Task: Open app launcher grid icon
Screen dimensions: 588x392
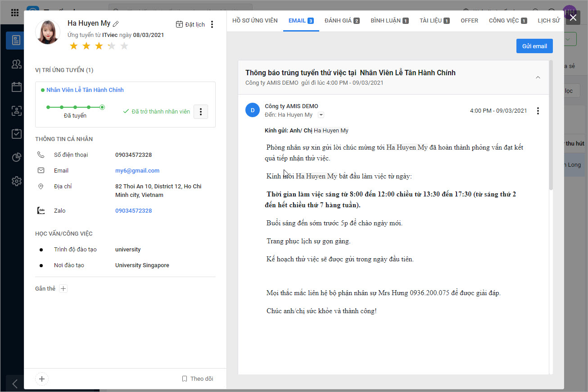Action: (14, 12)
